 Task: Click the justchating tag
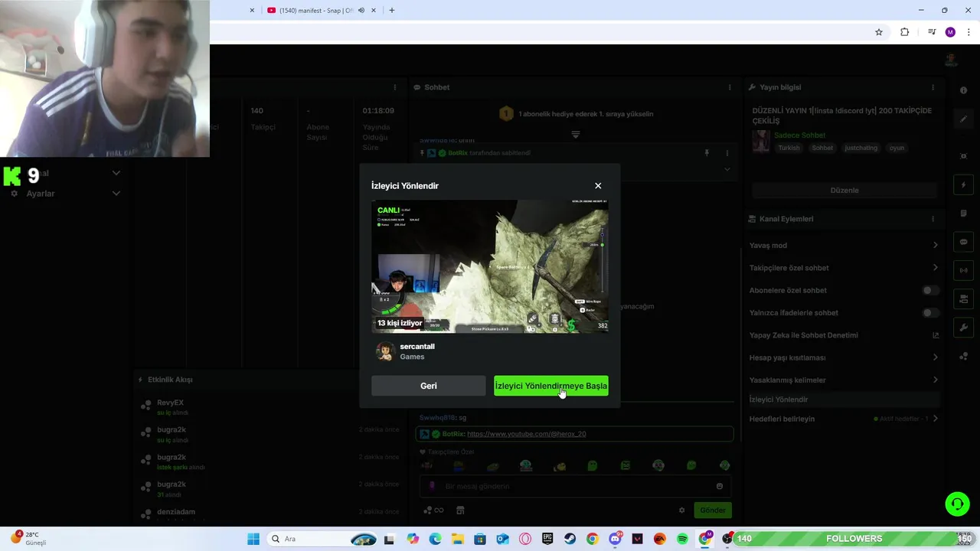tap(861, 148)
